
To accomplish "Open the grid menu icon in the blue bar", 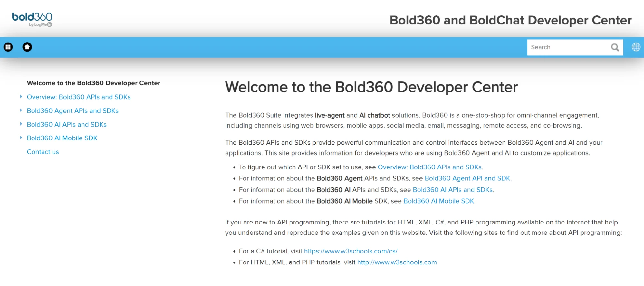I will point(8,47).
